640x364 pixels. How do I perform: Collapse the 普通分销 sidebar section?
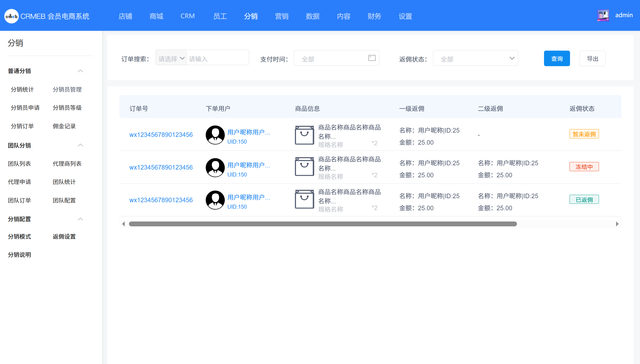pyautogui.click(x=80, y=71)
